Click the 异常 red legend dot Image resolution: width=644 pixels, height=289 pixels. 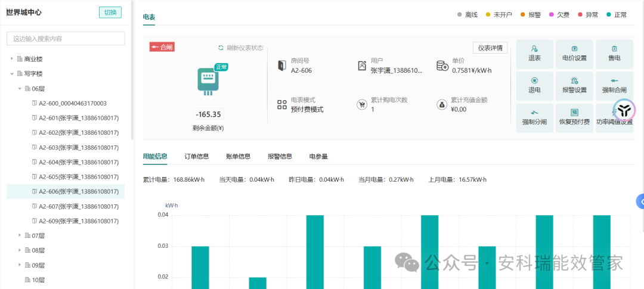click(x=580, y=15)
